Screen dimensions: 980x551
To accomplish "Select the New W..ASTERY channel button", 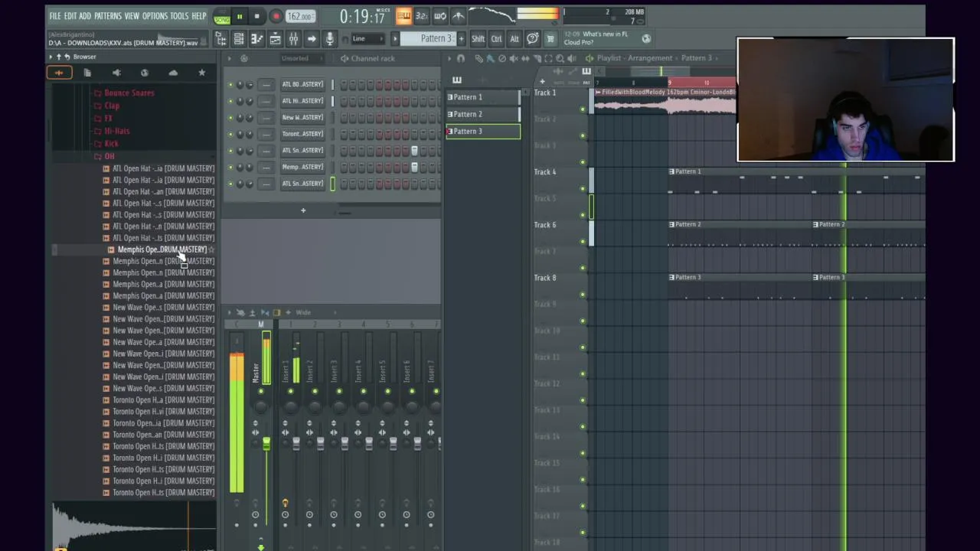I will 302,117.
